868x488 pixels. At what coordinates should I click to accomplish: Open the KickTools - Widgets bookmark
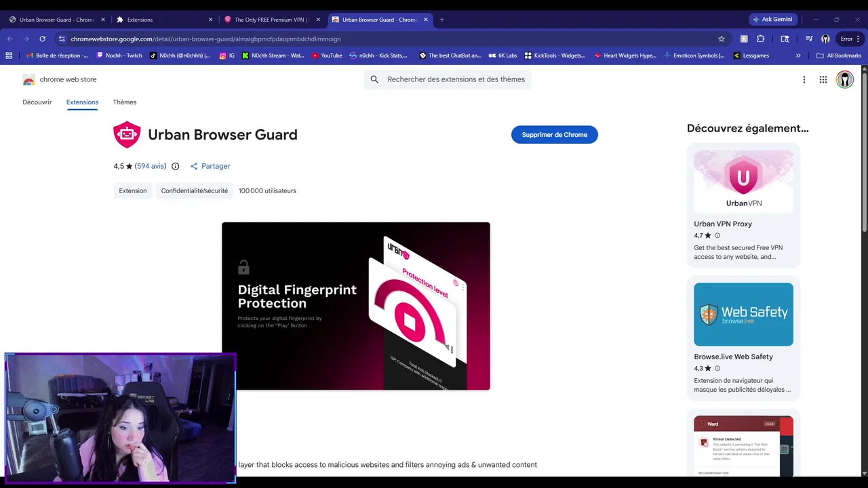[x=555, y=56]
